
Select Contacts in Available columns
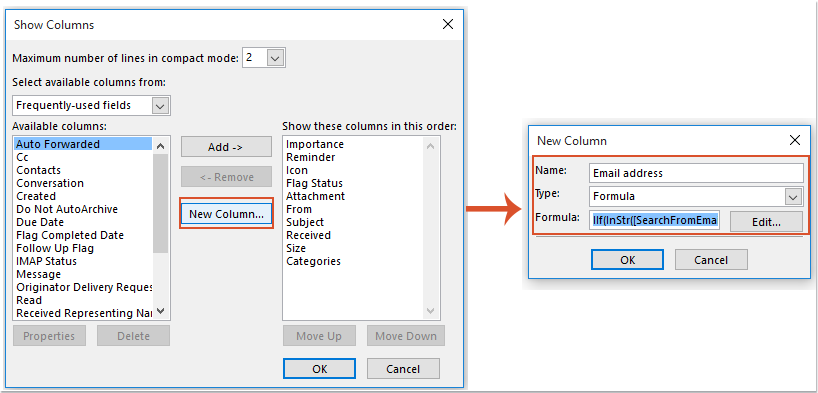point(83,170)
